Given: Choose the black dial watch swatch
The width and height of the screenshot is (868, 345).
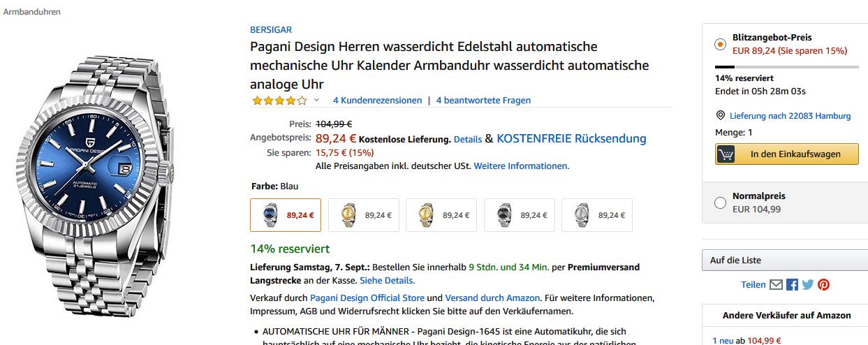Looking at the screenshot, I should tap(520, 215).
